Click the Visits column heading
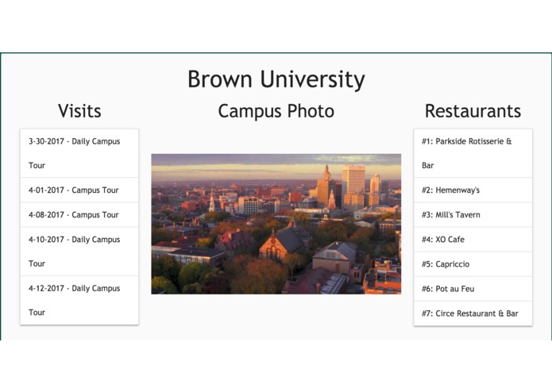552x392 pixels. tap(79, 111)
